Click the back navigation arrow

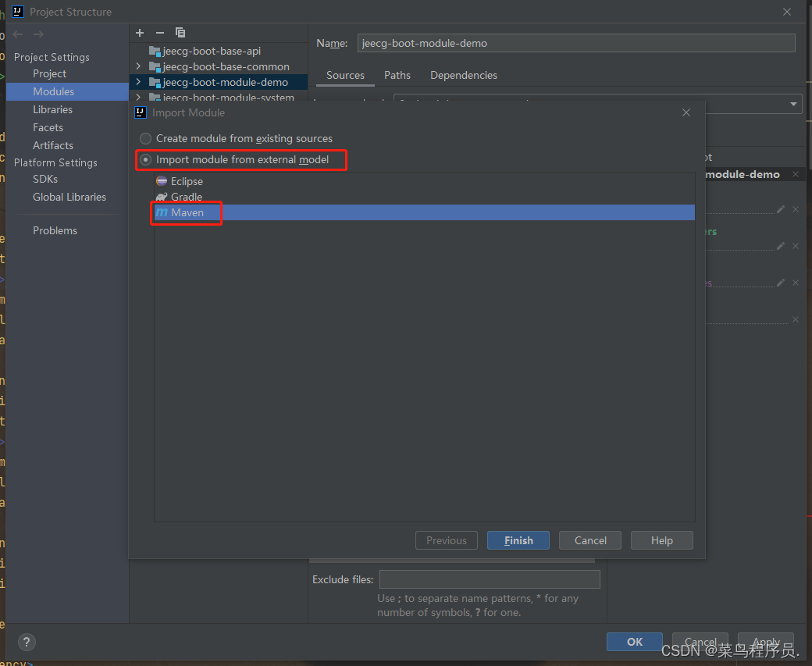click(x=18, y=34)
